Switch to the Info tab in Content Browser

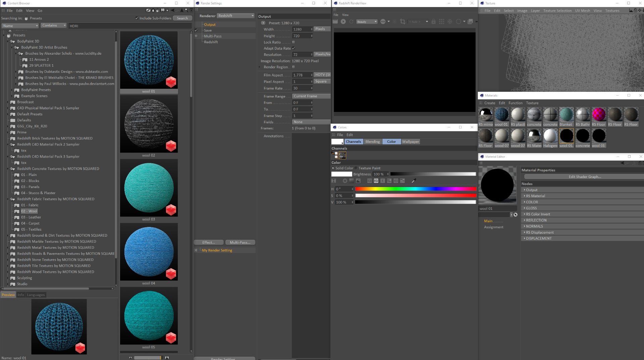21,295
